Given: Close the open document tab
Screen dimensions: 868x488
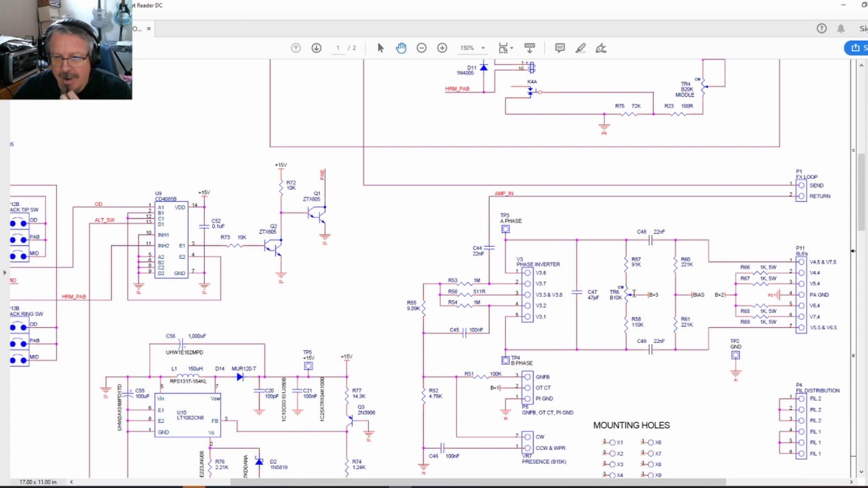Looking at the screenshot, I should [x=149, y=28].
